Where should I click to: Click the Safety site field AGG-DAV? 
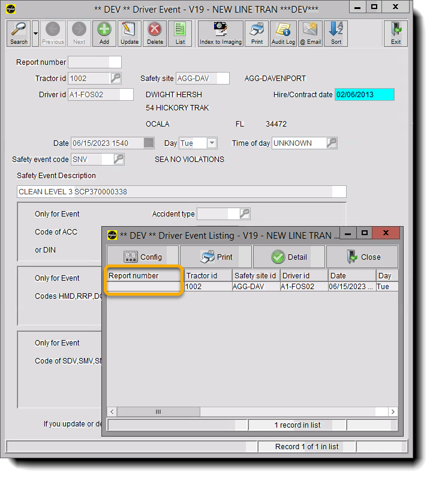[x=203, y=78]
